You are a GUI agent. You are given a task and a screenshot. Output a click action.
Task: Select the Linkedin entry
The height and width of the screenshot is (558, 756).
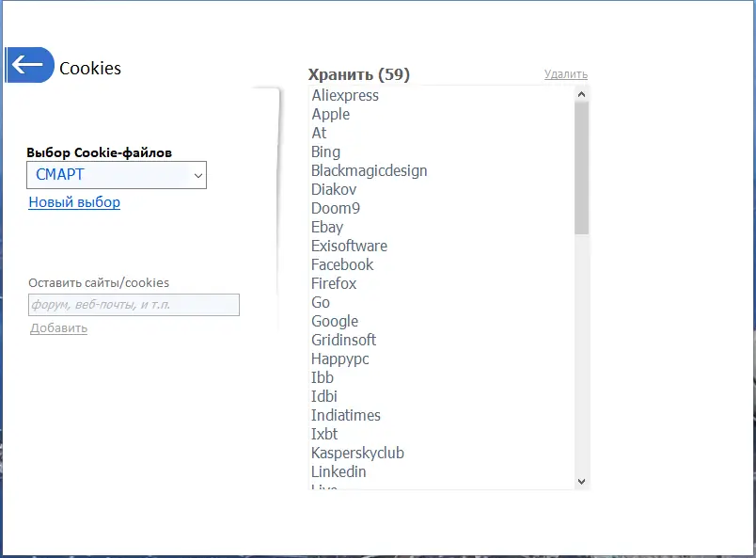[339, 472]
